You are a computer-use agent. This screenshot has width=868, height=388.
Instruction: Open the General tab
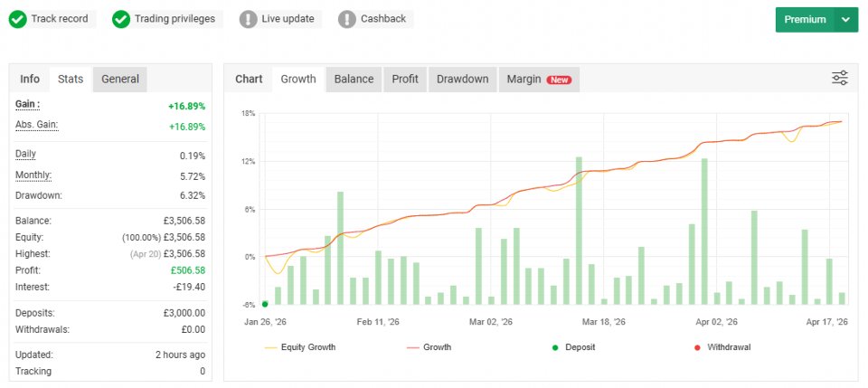tap(120, 79)
